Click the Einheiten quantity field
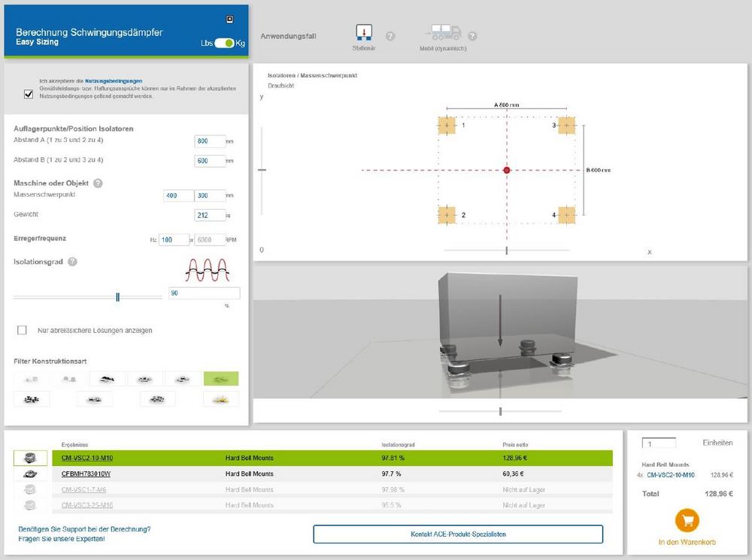Screen dimensions: 752x560 (659, 443)
